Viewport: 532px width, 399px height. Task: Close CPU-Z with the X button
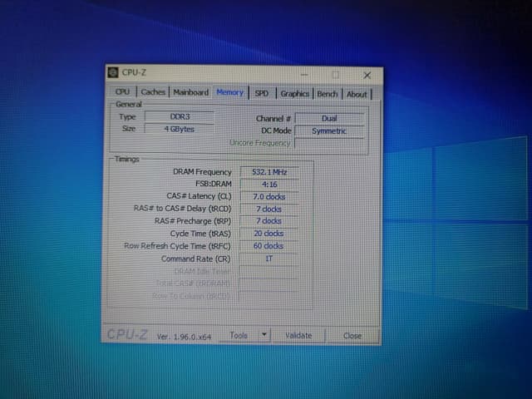pyautogui.click(x=367, y=76)
